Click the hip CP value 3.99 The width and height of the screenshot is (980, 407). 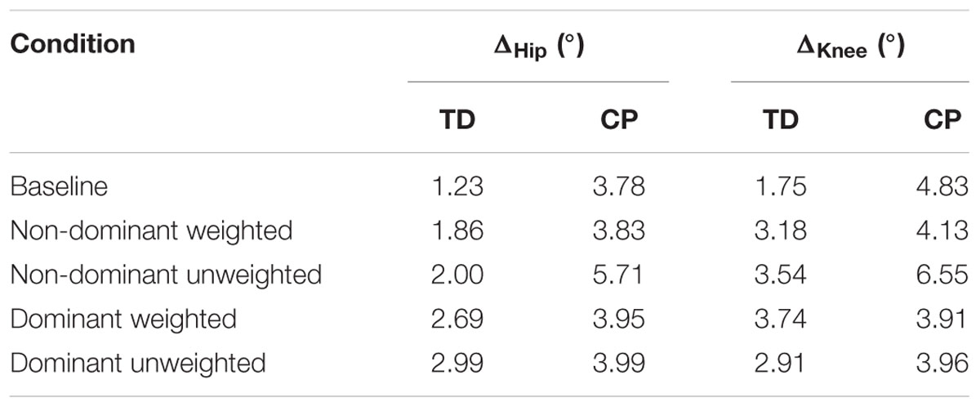click(619, 361)
